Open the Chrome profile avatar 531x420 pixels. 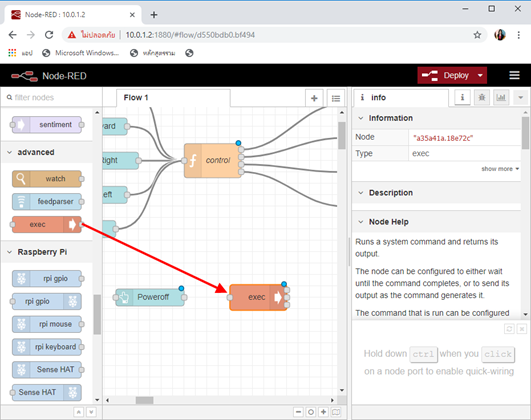(x=500, y=35)
